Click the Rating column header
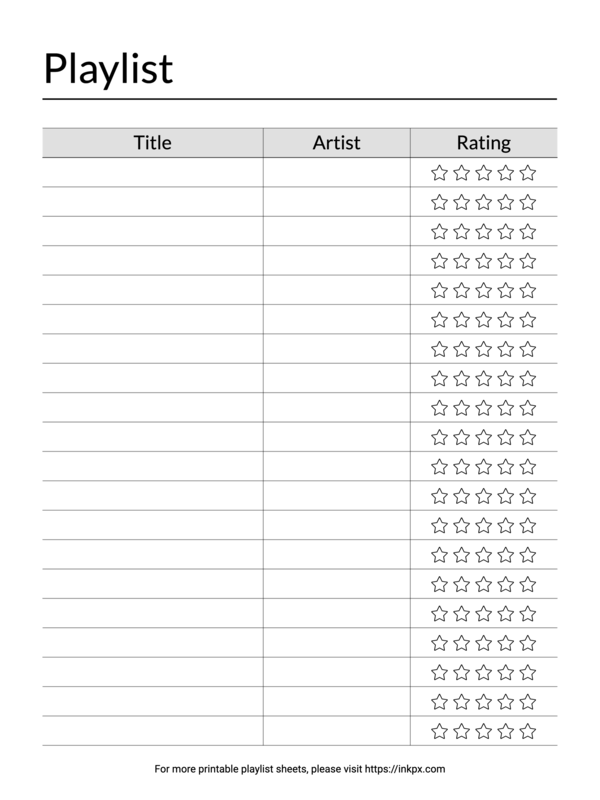The width and height of the screenshot is (600, 800). point(483,143)
